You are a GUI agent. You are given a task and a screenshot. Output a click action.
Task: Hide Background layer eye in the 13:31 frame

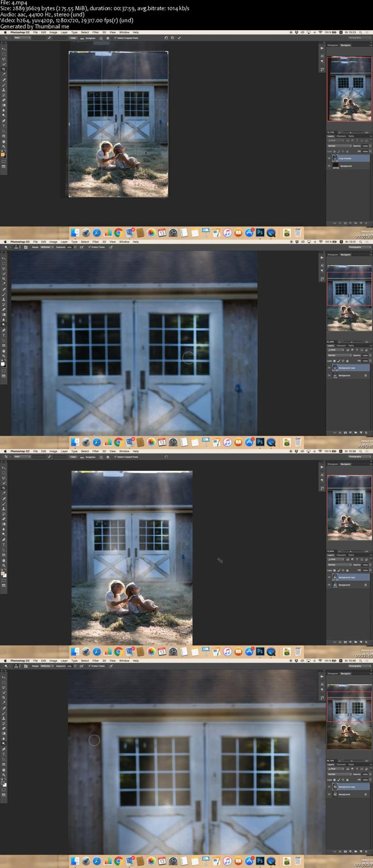(x=329, y=376)
